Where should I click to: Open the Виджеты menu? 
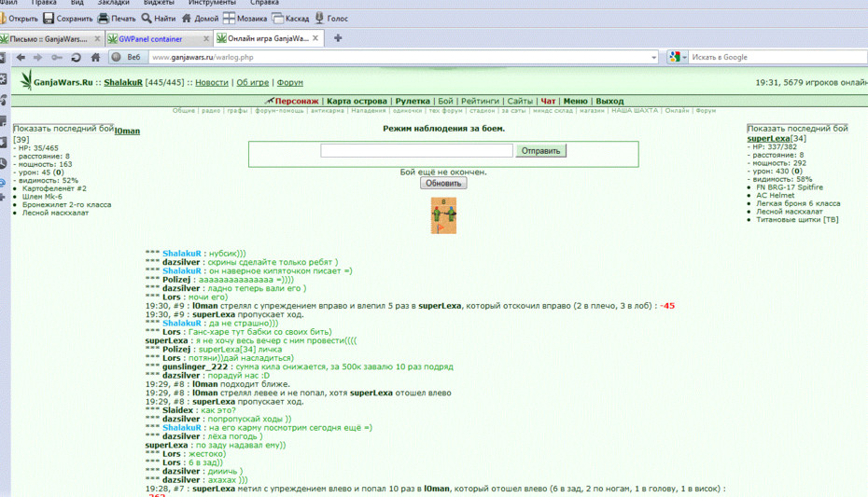[x=159, y=3]
